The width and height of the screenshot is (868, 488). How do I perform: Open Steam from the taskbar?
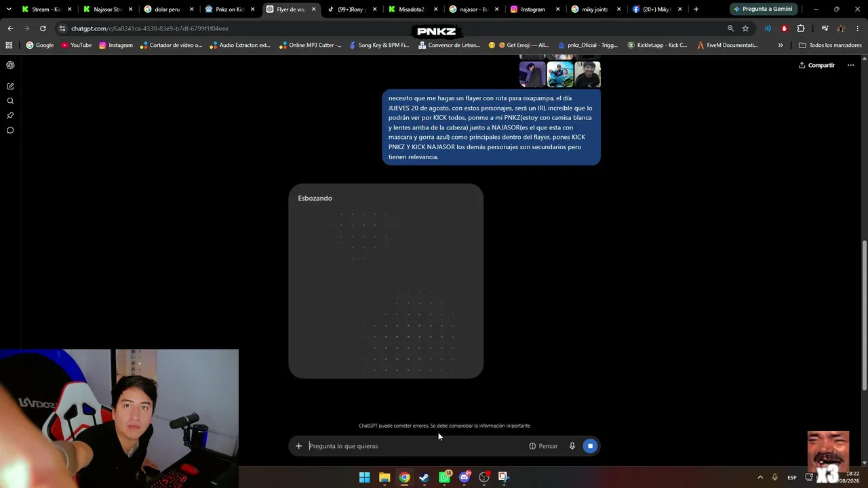424,477
